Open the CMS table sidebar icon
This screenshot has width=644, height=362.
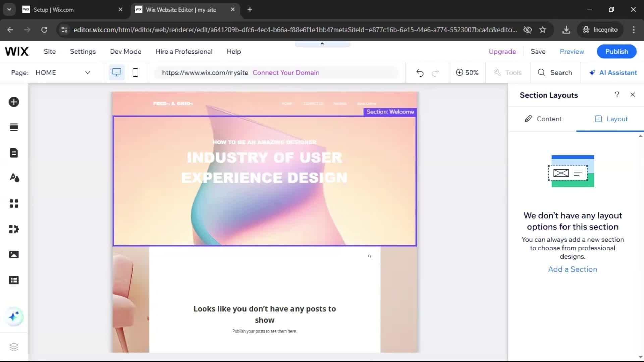14,280
